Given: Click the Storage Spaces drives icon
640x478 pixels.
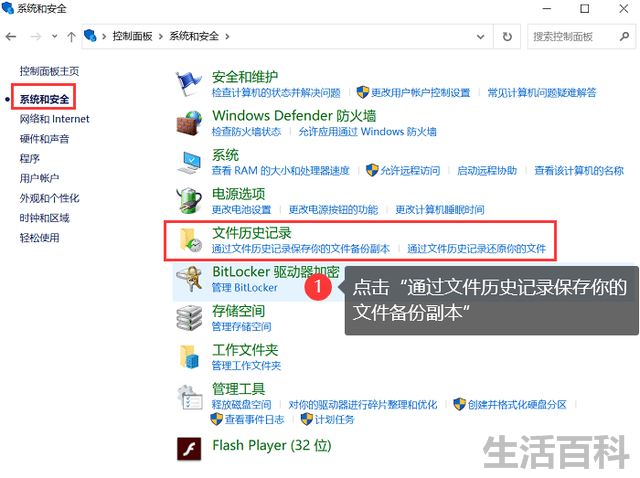Looking at the screenshot, I should pos(189,318).
